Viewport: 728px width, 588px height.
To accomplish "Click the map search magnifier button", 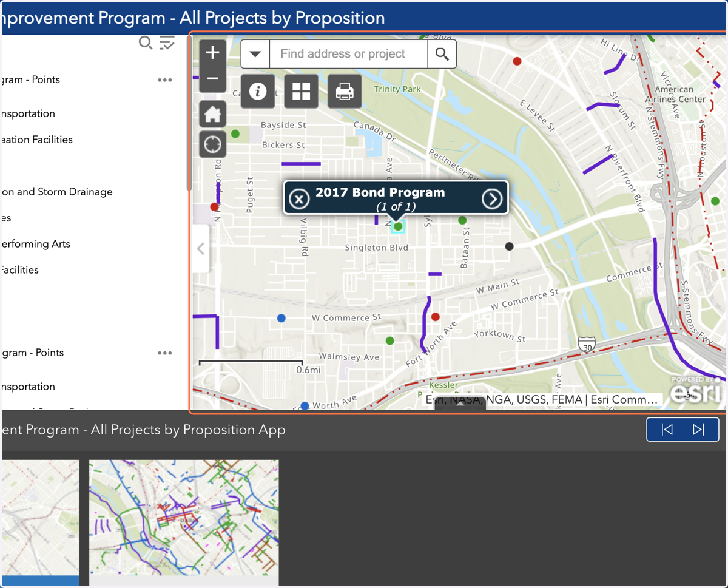I will coord(442,54).
